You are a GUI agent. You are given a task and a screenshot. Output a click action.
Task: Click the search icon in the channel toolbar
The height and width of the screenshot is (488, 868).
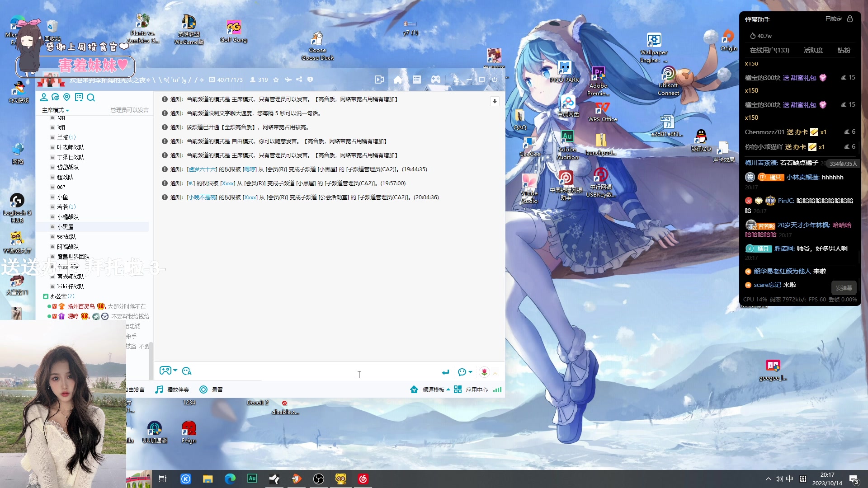tap(91, 97)
